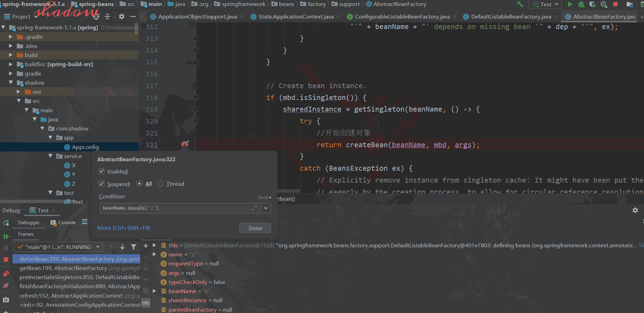Select the Thread suspend radio option
644x313 pixels.
click(160, 184)
